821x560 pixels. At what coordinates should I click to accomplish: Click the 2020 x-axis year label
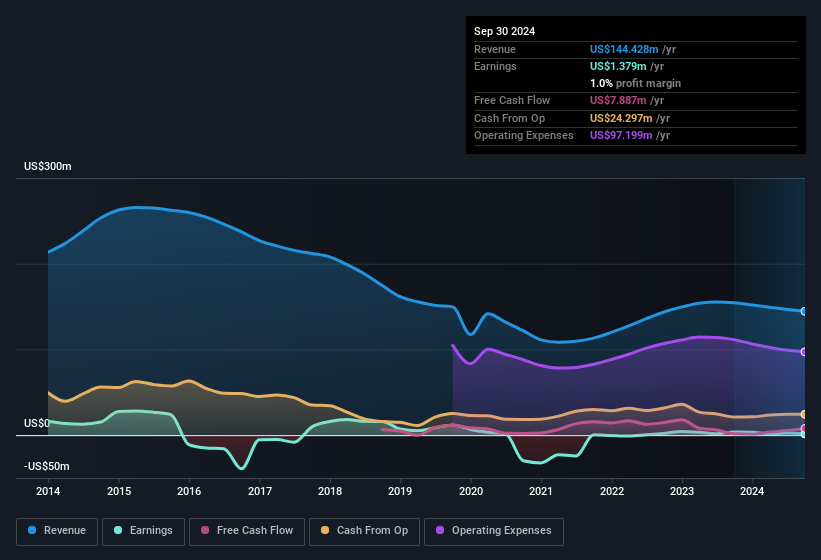(x=470, y=491)
